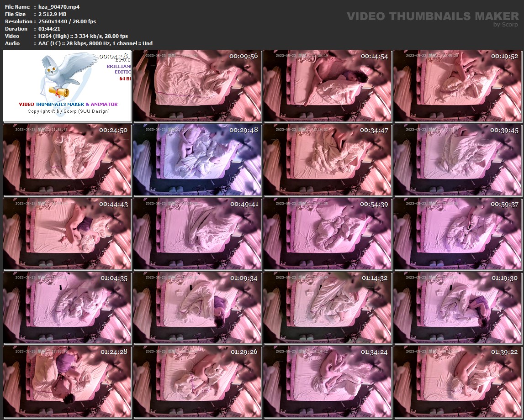
Task: Select the thumbnail at 00:24:50
Action: click(x=67, y=160)
